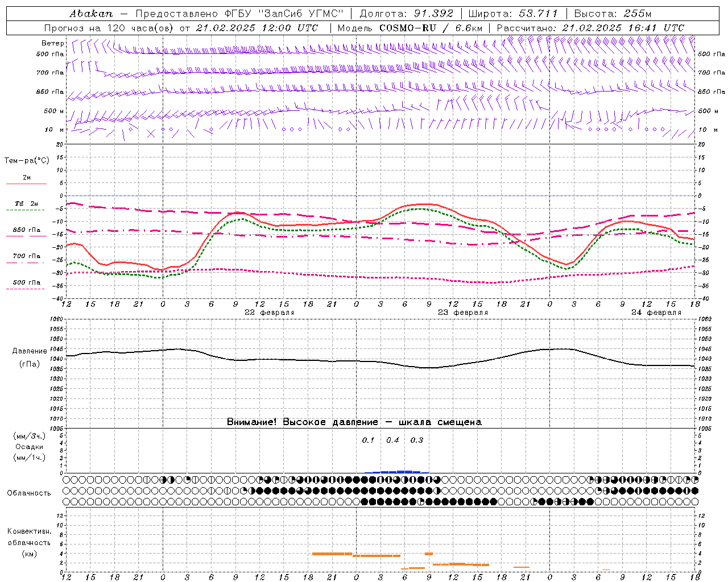Click the "Осадки" precipitation label
The height and width of the screenshot is (582, 728).
tap(29, 447)
